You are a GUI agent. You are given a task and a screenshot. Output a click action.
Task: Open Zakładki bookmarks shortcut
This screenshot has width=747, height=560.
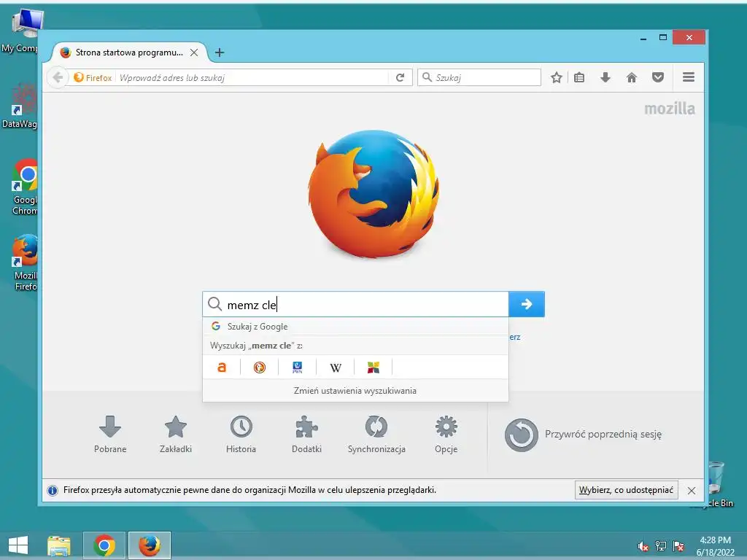point(176,435)
